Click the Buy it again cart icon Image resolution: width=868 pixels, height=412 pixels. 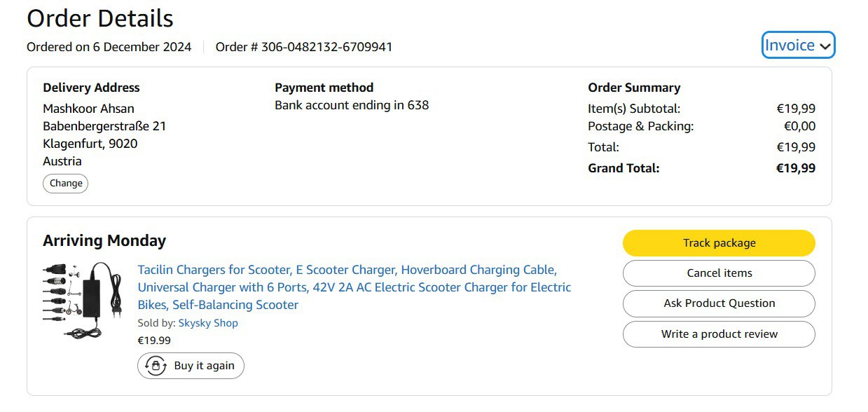pyautogui.click(x=155, y=366)
